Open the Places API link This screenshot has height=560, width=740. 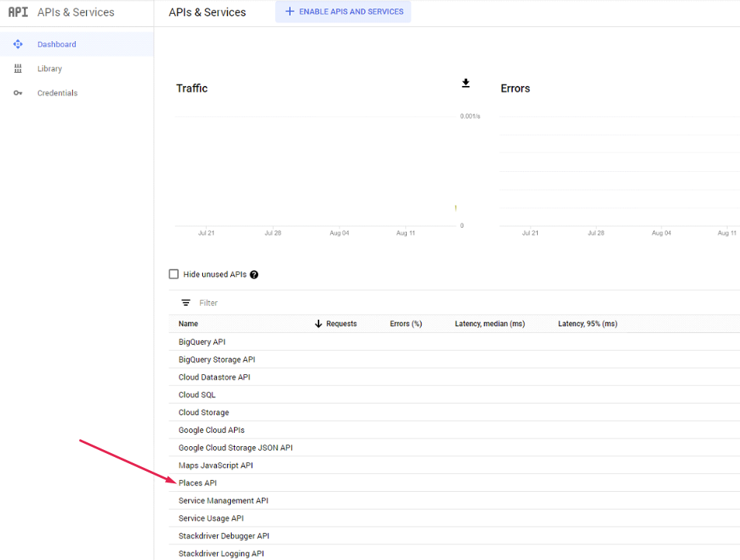click(198, 483)
